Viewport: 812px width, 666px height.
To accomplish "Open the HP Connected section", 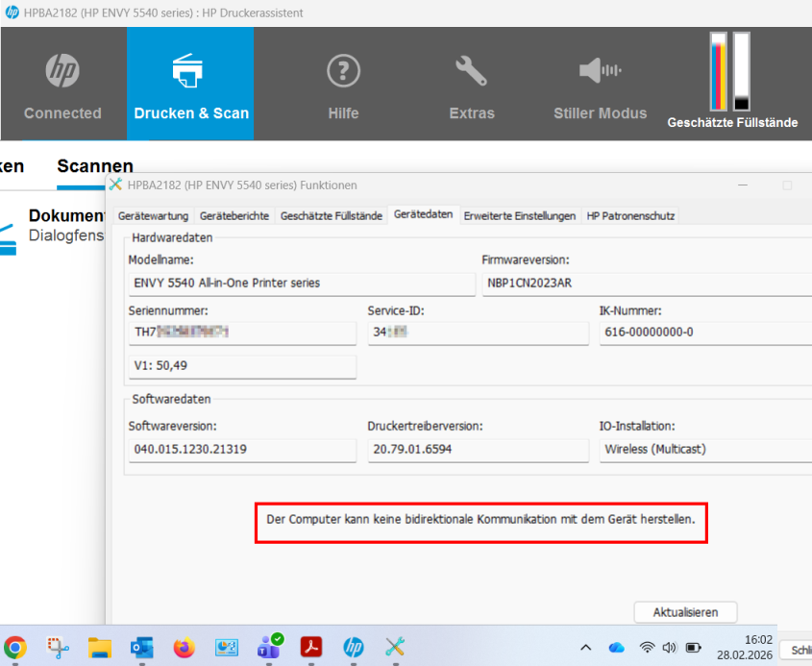I will pyautogui.click(x=62, y=84).
